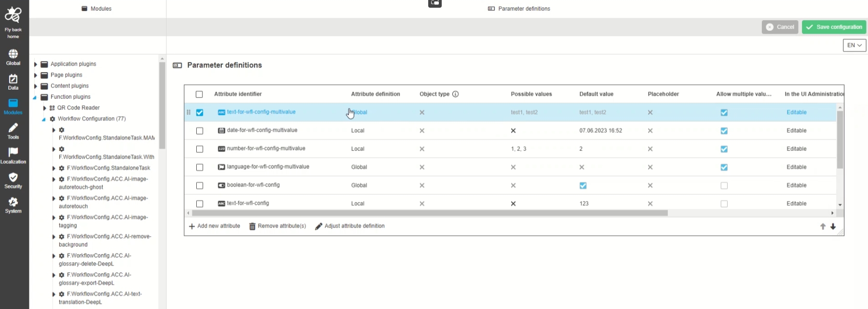Screen dimensions: 868x309
Task: Click the Save configuration button
Action: (x=834, y=27)
